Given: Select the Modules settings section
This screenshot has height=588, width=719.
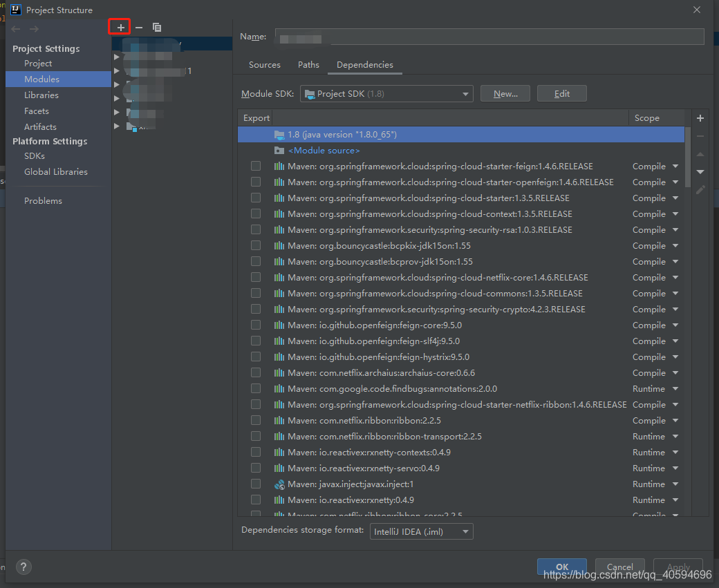Looking at the screenshot, I should click(x=59, y=79).
